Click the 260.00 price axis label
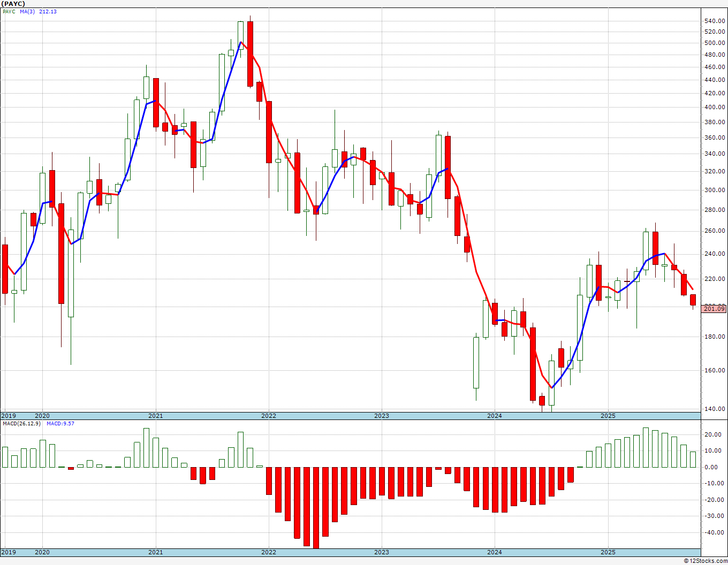 [715, 231]
